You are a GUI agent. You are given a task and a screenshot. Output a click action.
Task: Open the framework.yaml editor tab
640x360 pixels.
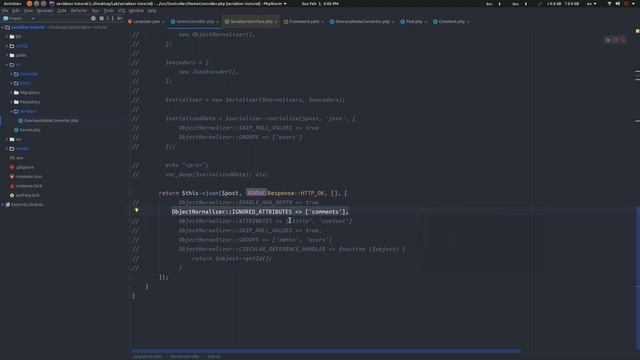click(303, 22)
